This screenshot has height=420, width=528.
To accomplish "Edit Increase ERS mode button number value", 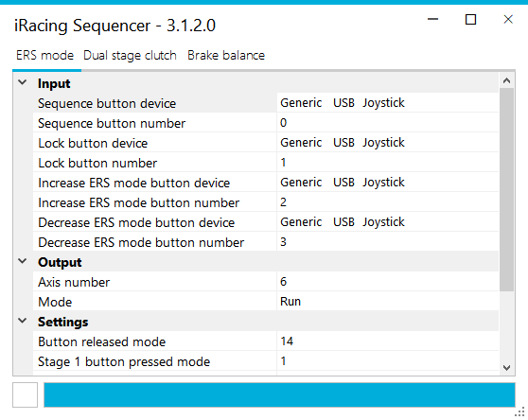I will 388,201.
